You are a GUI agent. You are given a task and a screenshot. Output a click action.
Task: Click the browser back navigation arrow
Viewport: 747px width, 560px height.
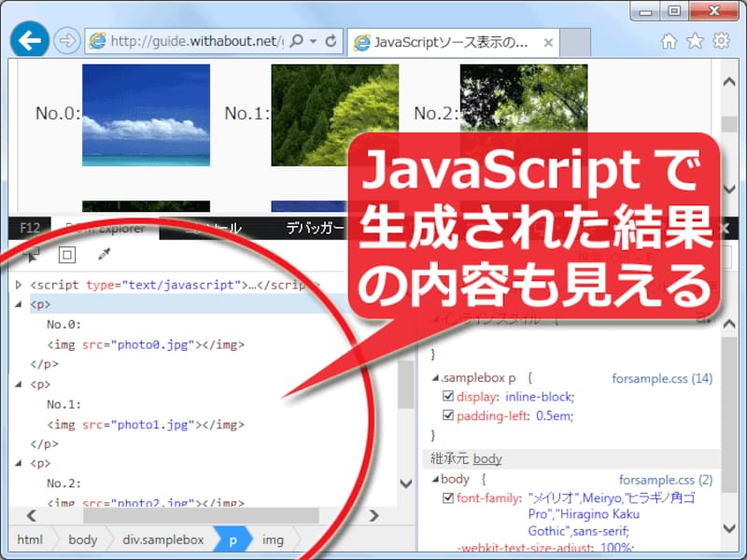coord(28,38)
